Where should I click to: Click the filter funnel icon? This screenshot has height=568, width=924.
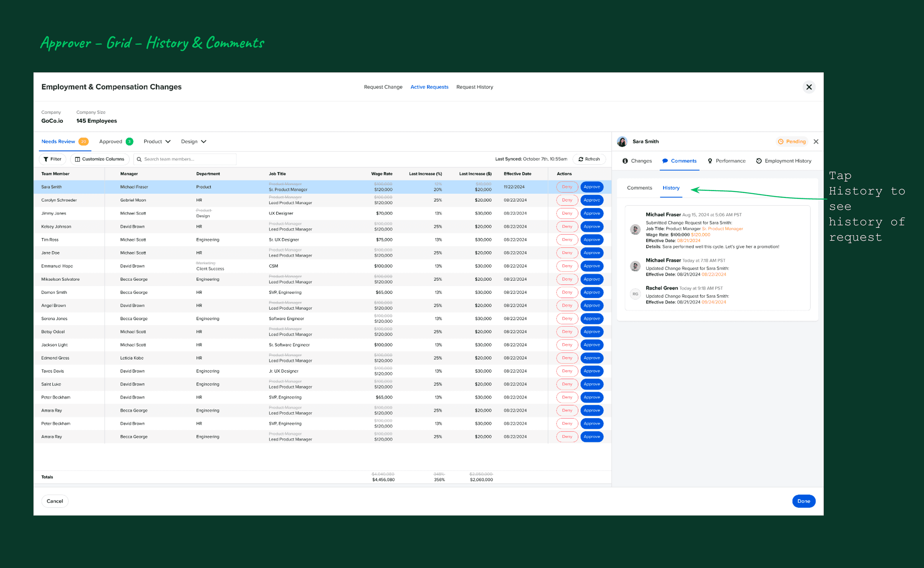click(46, 159)
